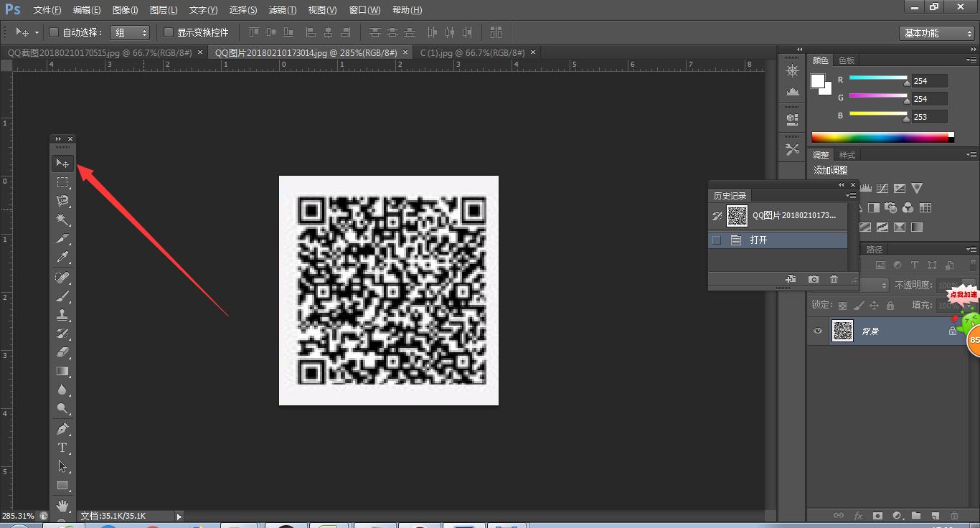Select the Move tool
The width and height of the screenshot is (980, 528).
click(x=62, y=162)
